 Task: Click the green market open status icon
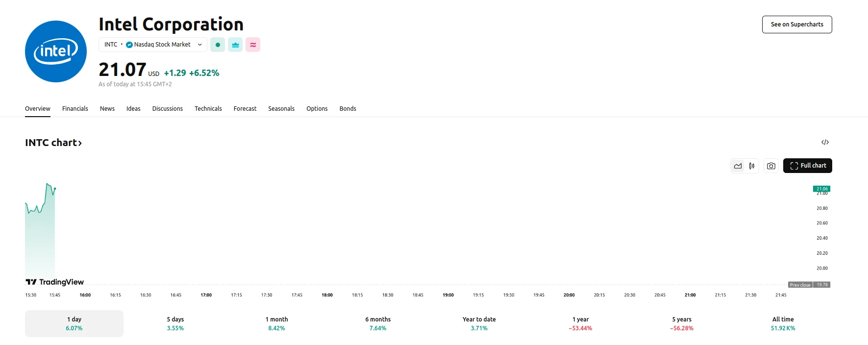[218, 45]
